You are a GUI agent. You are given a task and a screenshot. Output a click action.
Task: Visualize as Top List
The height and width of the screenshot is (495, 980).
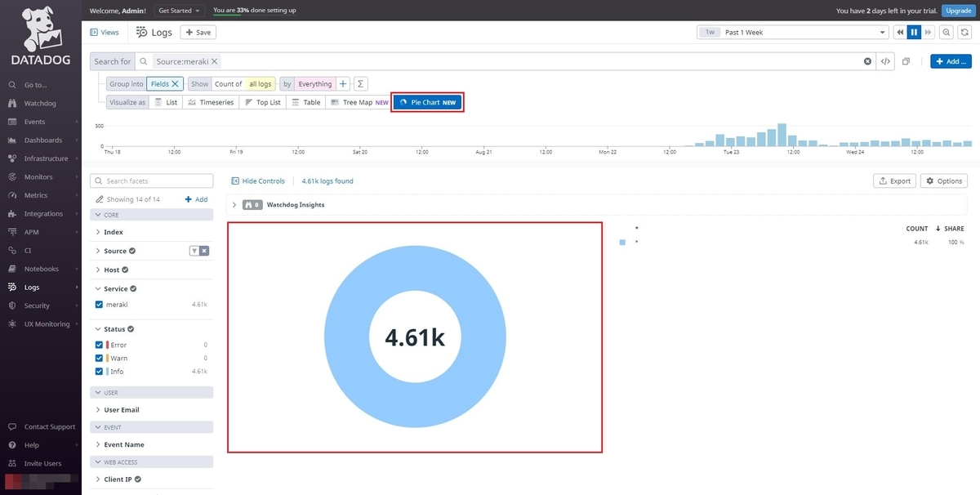click(262, 102)
